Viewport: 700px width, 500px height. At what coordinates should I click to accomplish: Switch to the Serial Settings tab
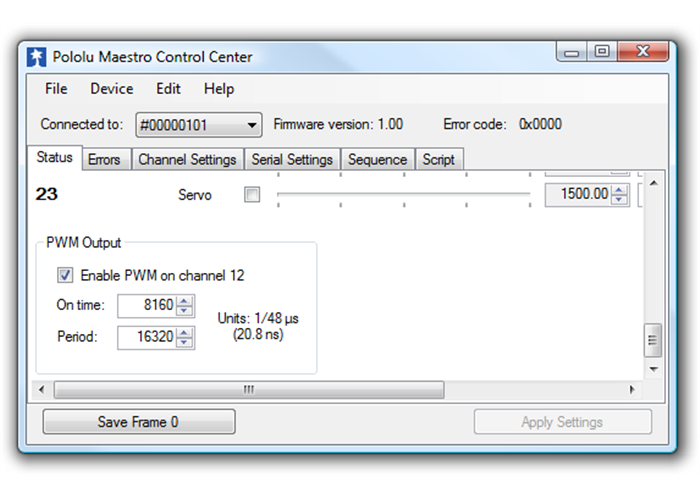pyautogui.click(x=292, y=159)
